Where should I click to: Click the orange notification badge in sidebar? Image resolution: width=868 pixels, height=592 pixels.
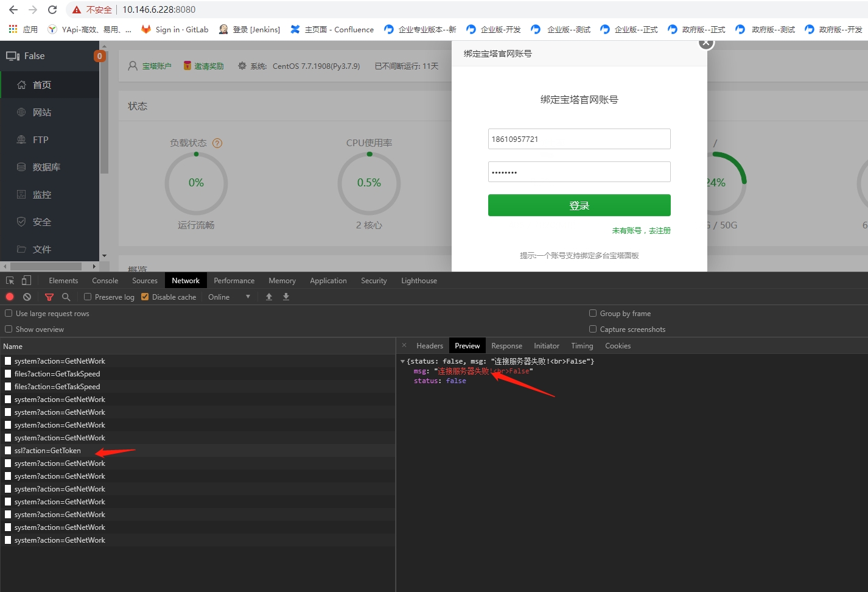pos(100,56)
